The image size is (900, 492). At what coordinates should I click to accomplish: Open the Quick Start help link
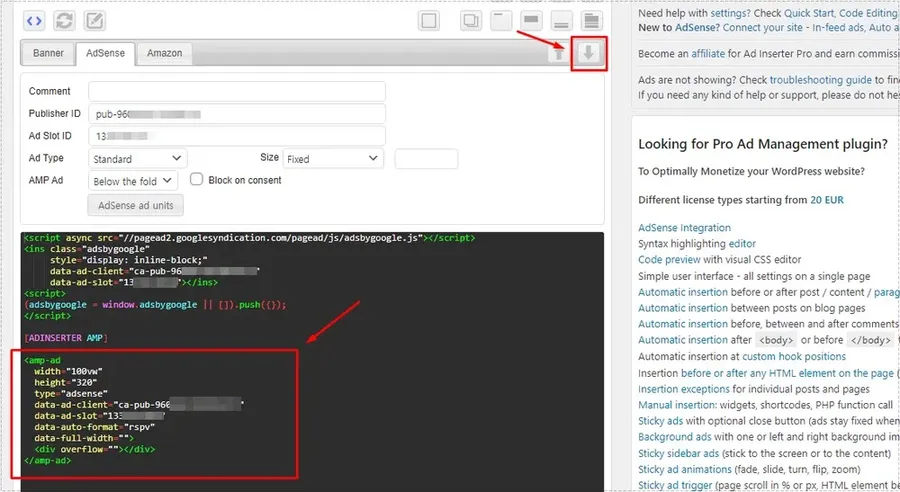(x=809, y=13)
